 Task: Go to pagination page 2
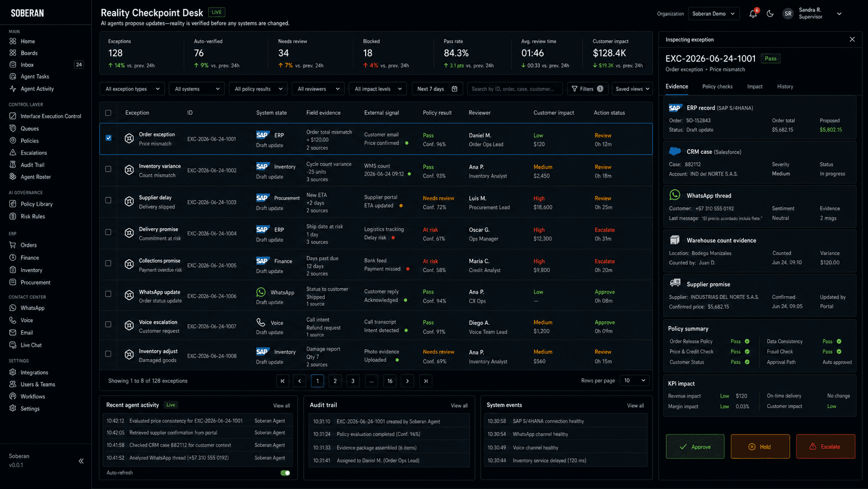335,381
